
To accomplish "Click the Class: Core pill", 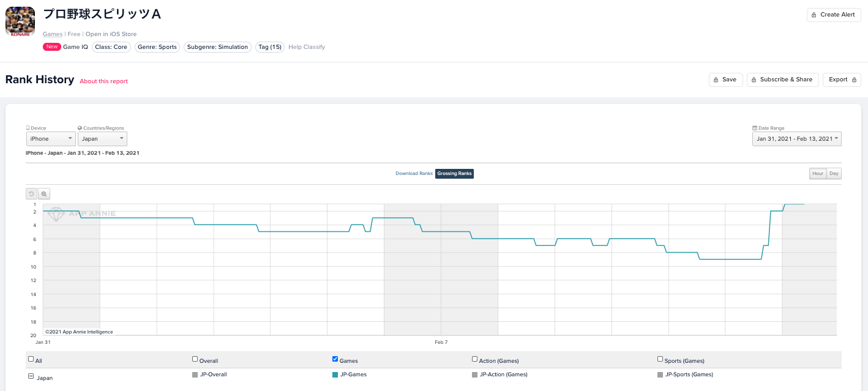I will 111,47.
